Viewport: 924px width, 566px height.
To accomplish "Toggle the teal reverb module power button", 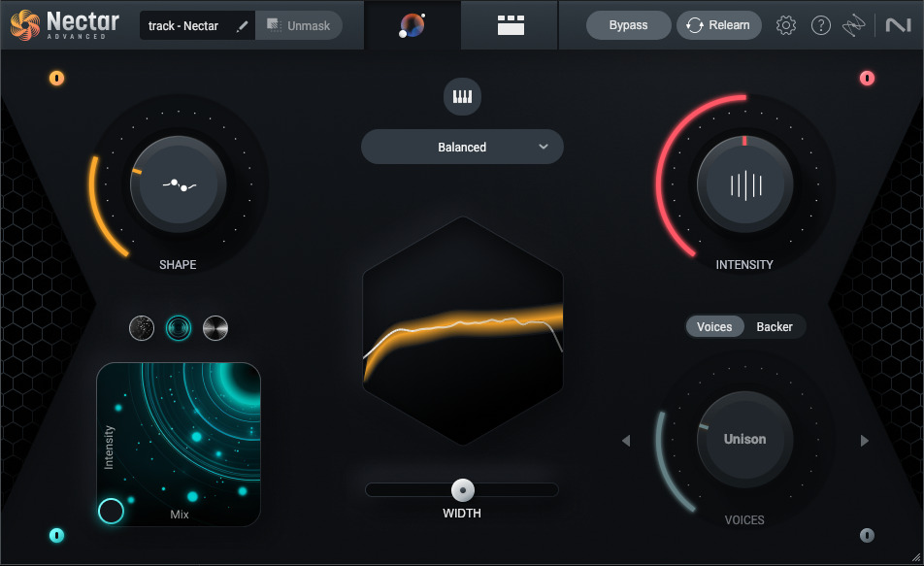I will [56, 535].
